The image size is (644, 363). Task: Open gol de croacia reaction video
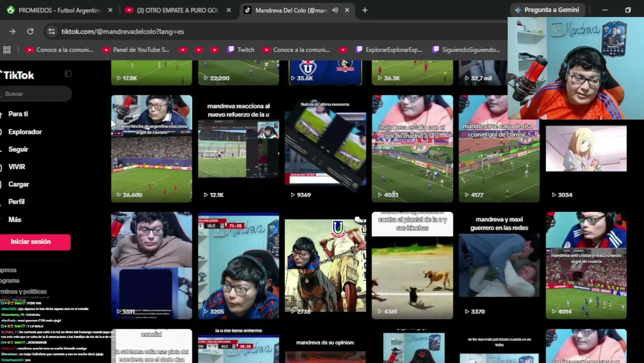point(586,266)
